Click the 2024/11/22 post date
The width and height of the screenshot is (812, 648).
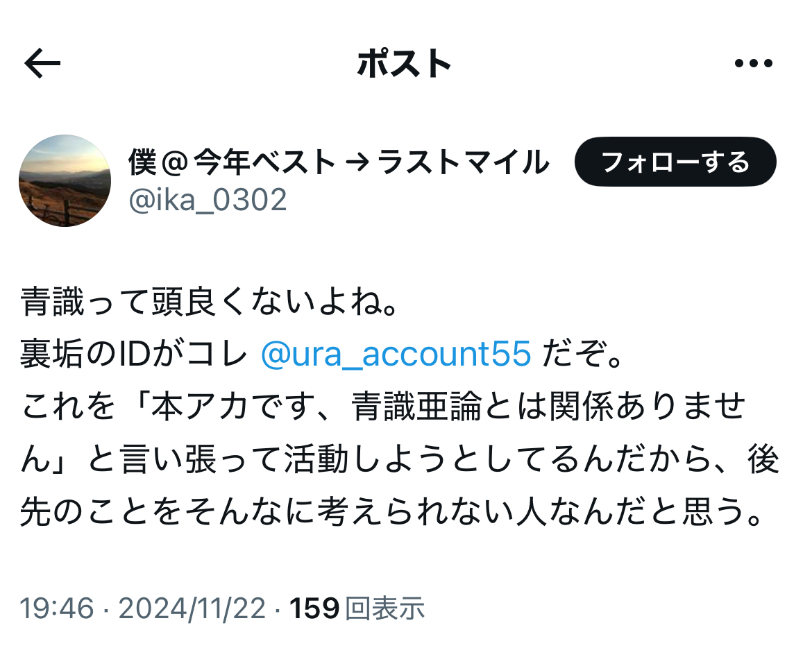[x=192, y=608]
